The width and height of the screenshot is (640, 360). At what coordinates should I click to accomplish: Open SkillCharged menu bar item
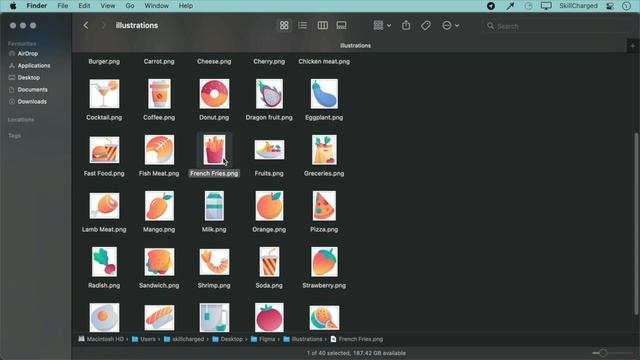tap(578, 6)
